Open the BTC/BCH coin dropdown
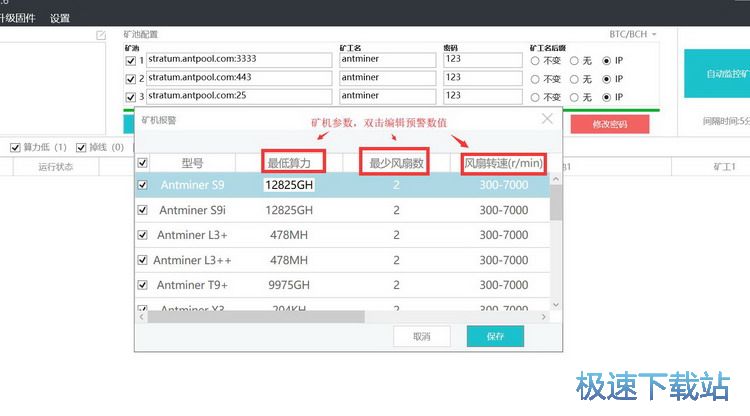750x416 pixels. [632, 34]
